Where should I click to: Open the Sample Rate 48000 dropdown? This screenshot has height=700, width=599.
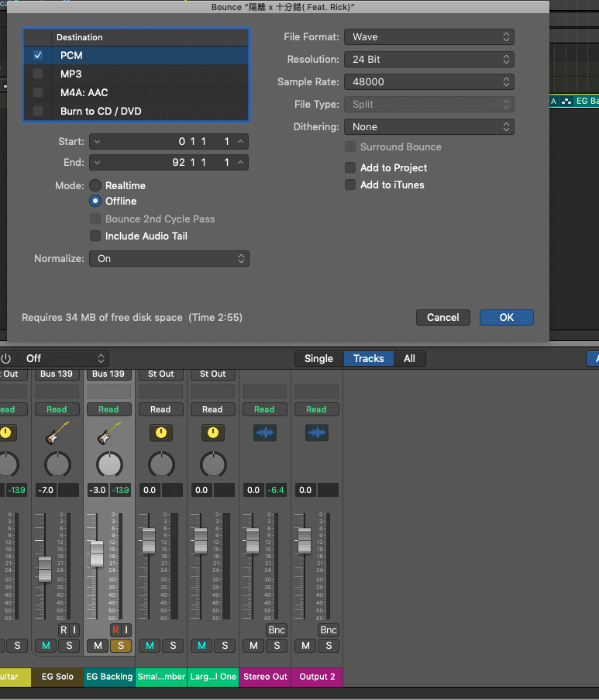tap(429, 81)
